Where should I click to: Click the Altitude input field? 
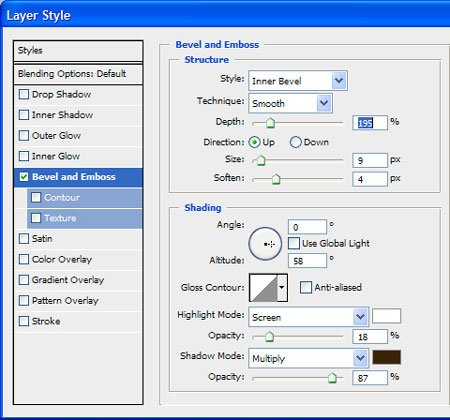point(307,260)
